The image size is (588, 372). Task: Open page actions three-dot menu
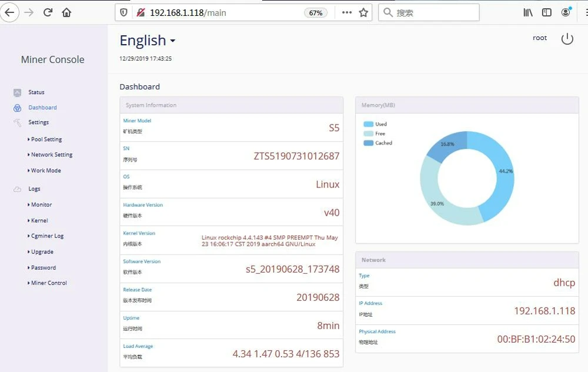pyautogui.click(x=347, y=13)
